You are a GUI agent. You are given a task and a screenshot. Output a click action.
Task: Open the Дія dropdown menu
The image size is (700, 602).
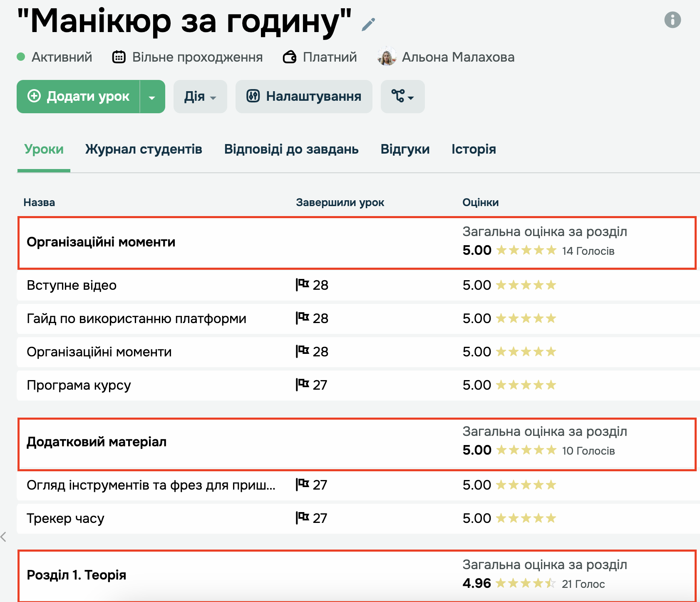click(x=200, y=97)
